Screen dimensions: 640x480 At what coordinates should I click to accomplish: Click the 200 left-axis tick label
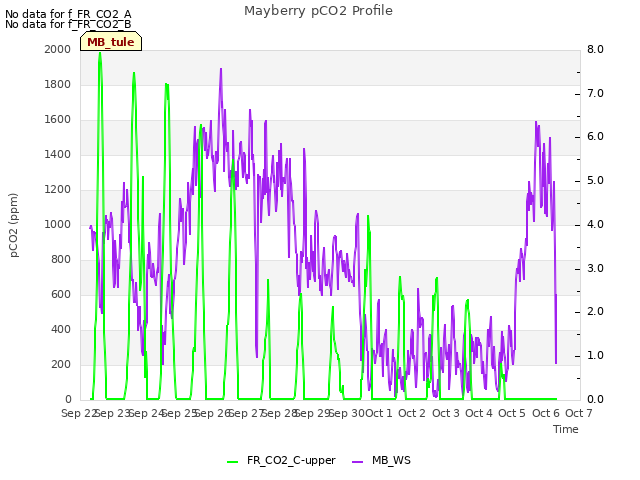(61, 364)
